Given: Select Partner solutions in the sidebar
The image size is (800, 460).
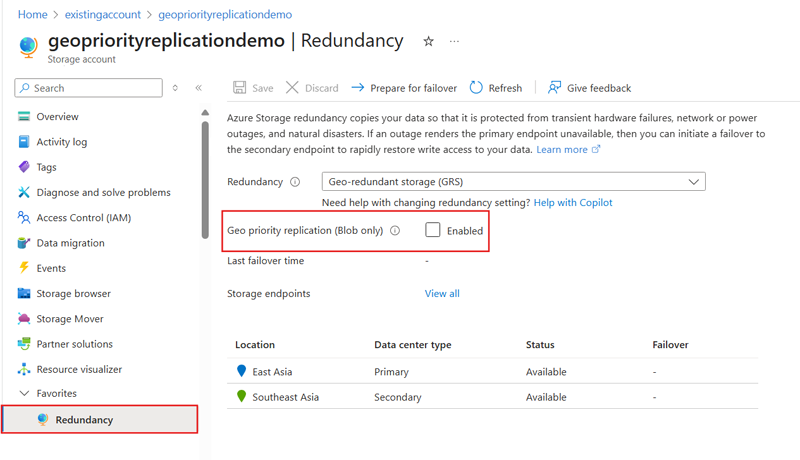Looking at the screenshot, I should [x=74, y=344].
